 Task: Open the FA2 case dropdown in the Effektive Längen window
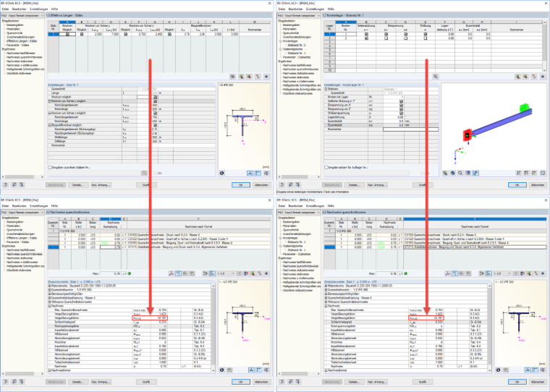(42, 16)
